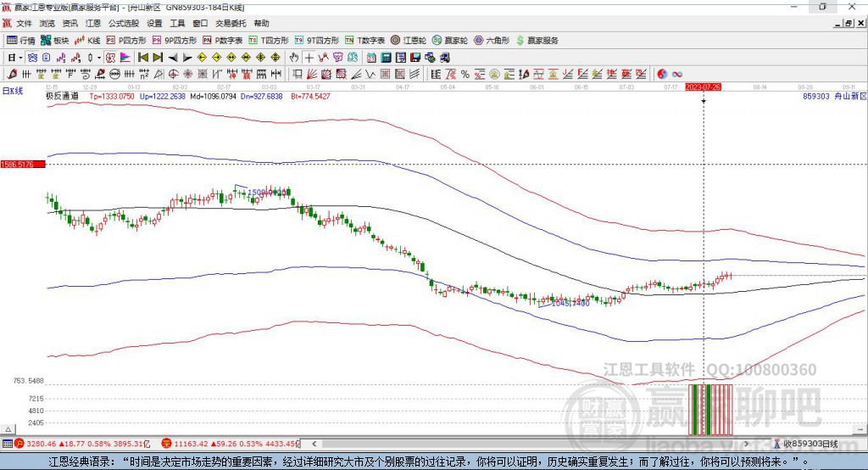The image size is (868, 470).
Task: Click the zigzag wave line icon
Action: (370, 75)
